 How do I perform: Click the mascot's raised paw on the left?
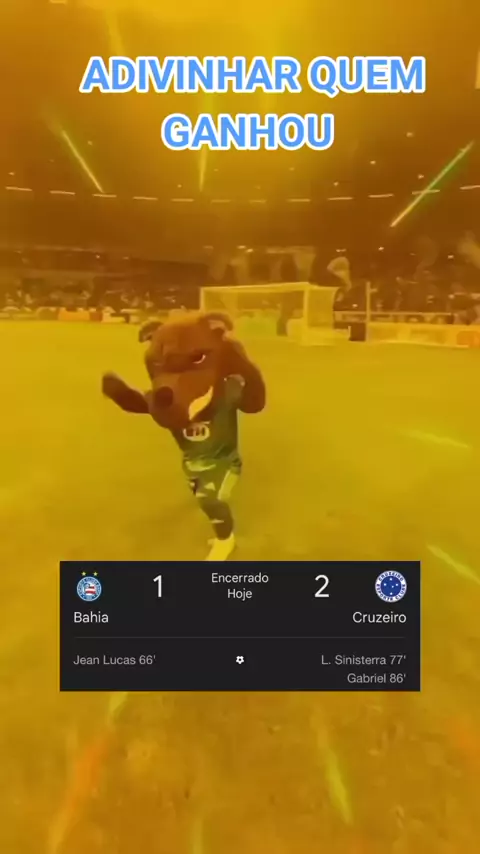[117, 387]
